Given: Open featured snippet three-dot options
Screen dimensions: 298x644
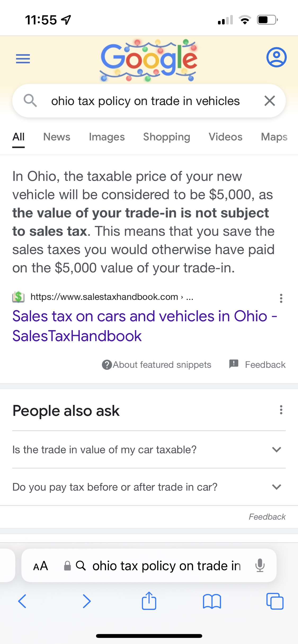Looking at the screenshot, I should (x=281, y=298).
